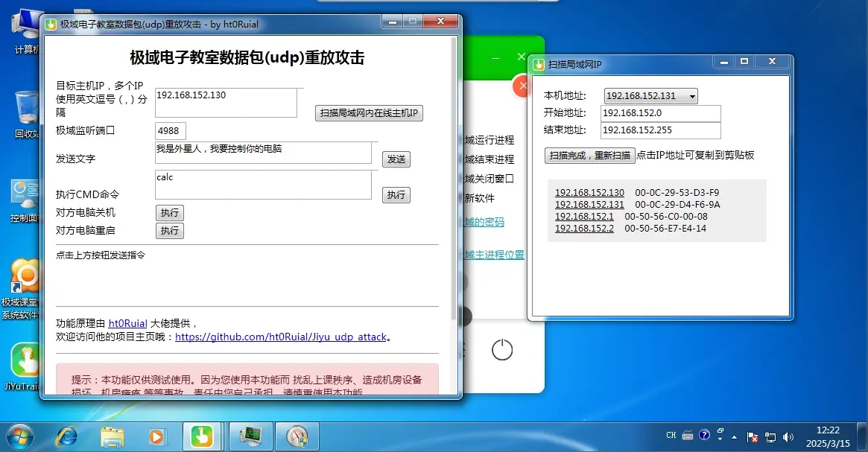Select the Computer desktop icon

(x=26, y=31)
